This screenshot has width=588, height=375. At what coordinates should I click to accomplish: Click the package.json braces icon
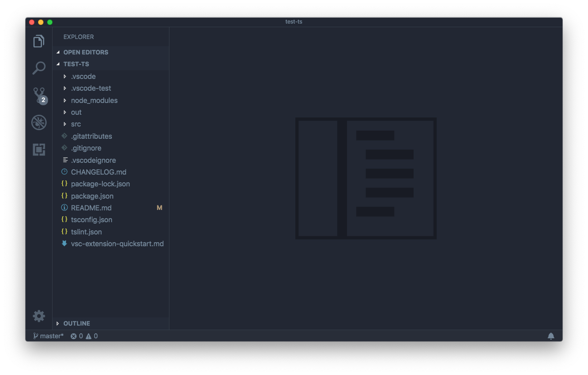tap(64, 196)
